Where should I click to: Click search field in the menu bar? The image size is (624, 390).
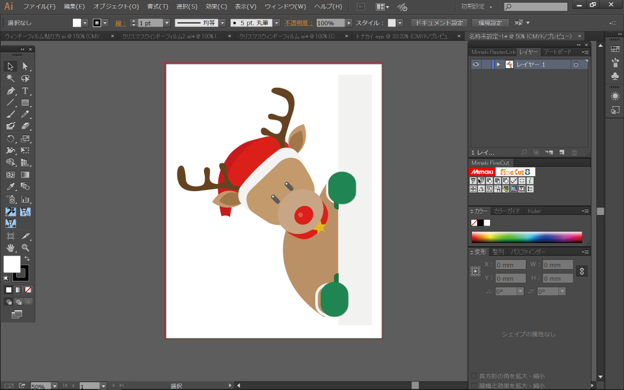coord(535,7)
